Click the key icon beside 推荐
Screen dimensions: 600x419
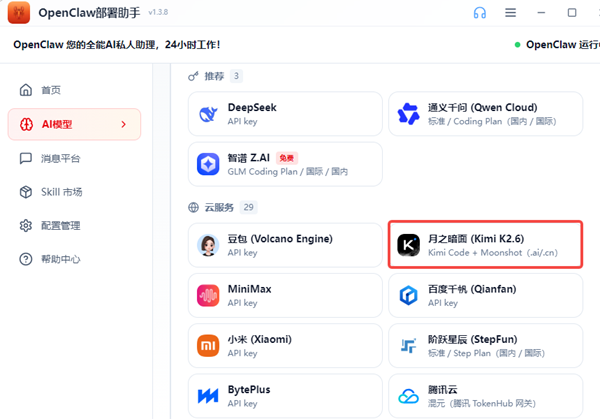pyautogui.click(x=193, y=76)
